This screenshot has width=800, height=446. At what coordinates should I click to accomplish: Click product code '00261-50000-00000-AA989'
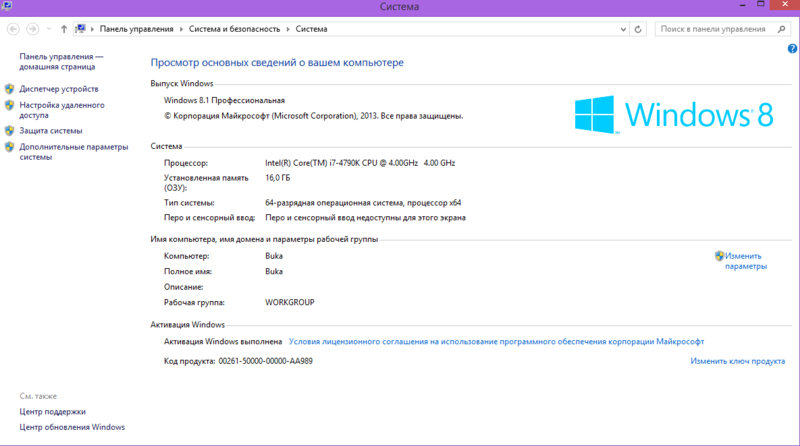265,361
